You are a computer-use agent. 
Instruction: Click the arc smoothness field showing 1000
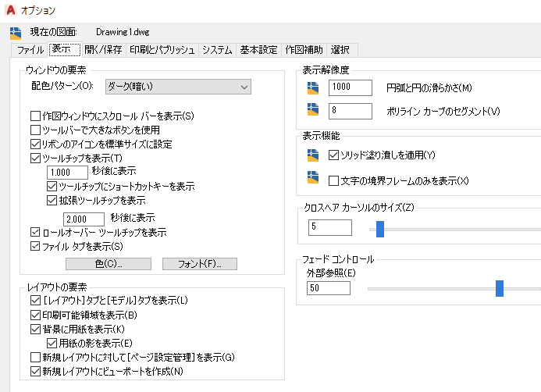[x=351, y=87]
